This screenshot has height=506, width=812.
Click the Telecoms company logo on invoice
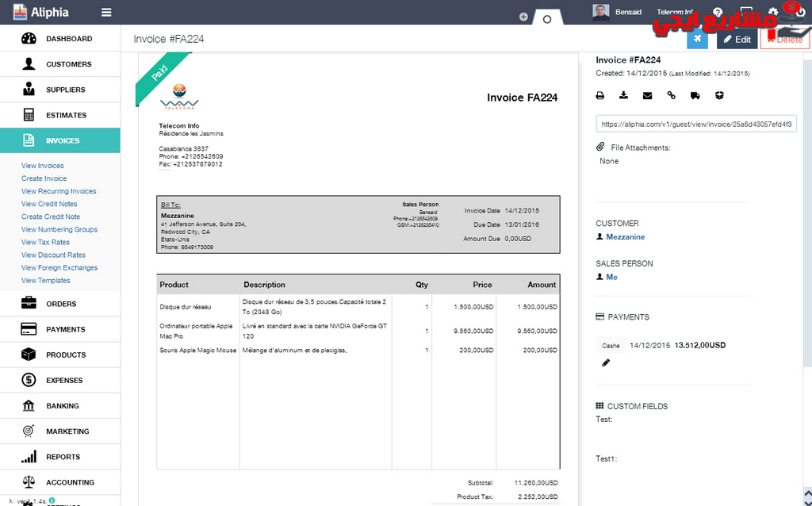click(179, 96)
